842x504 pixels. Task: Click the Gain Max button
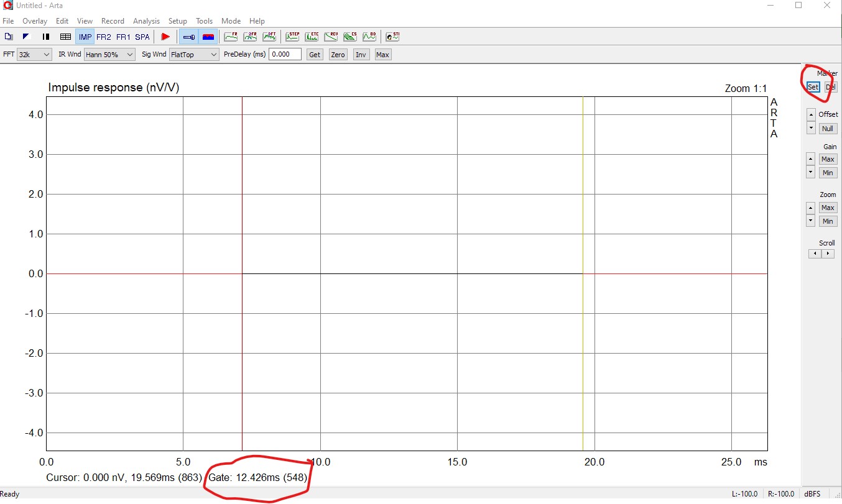pos(828,159)
